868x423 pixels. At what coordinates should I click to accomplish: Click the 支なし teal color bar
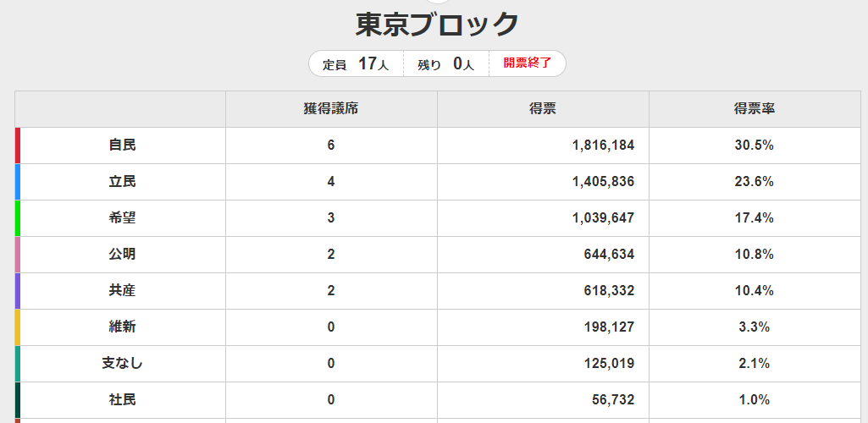point(18,364)
